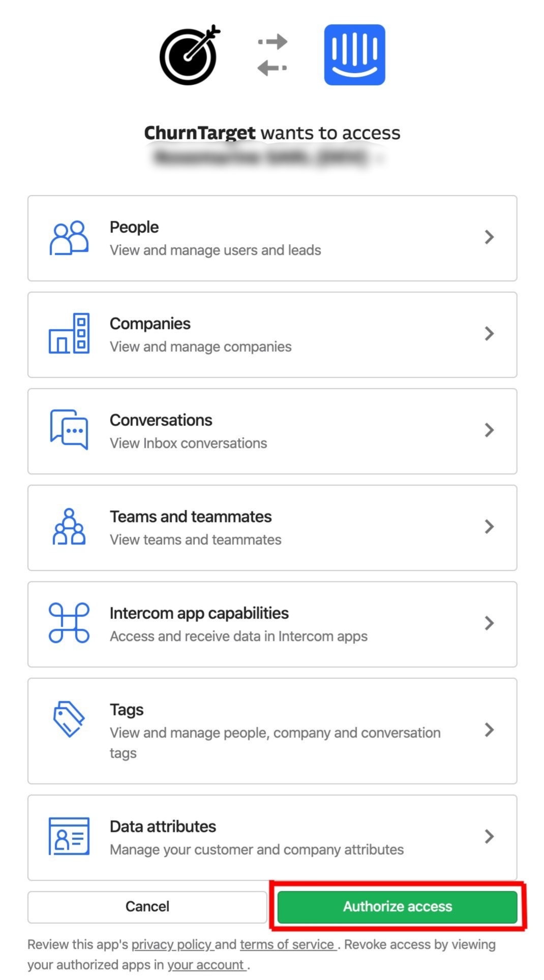Click the two-way sync arrows icon

(x=273, y=55)
